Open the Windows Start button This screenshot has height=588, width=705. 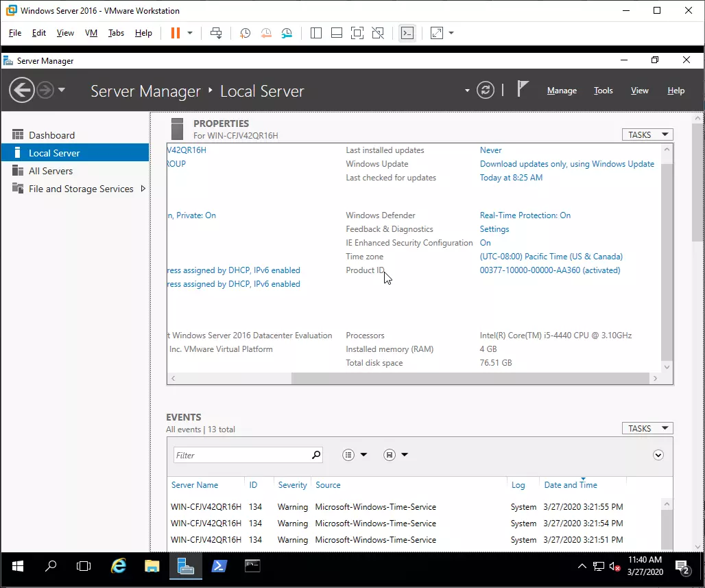pyautogui.click(x=18, y=566)
